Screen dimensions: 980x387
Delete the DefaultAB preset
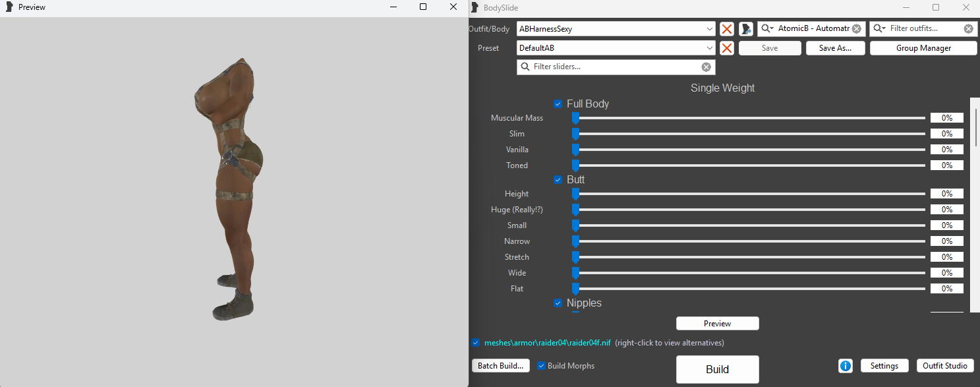point(726,48)
